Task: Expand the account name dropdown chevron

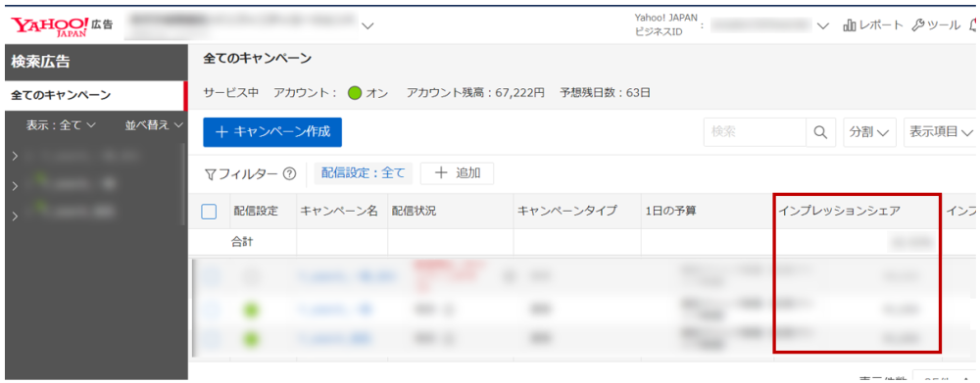Action: [x=367, y=25]
